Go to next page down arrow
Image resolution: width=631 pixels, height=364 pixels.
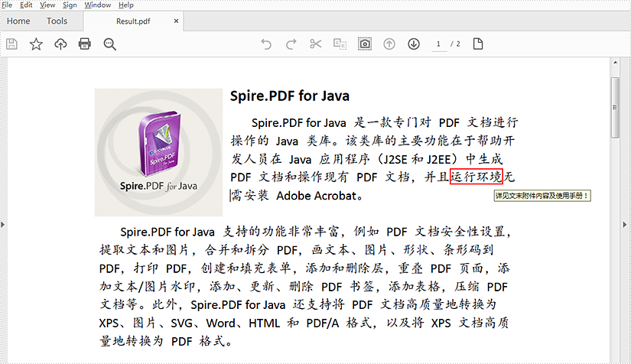coord(414,44)
